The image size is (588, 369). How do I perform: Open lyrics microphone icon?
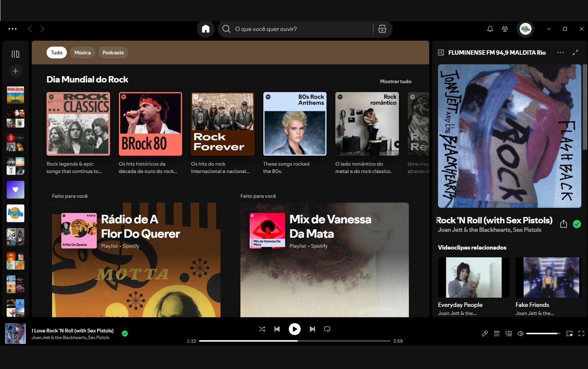point(485,334)
